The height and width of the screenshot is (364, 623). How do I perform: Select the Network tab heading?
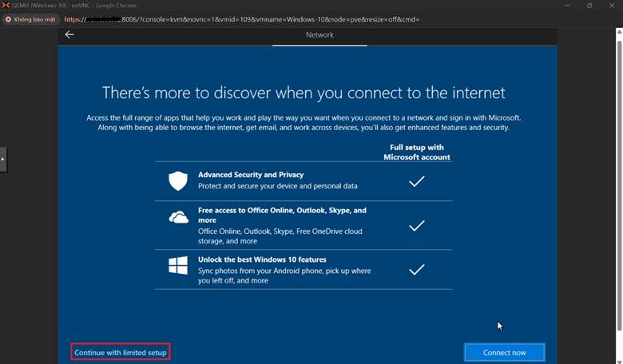[319, 35]
